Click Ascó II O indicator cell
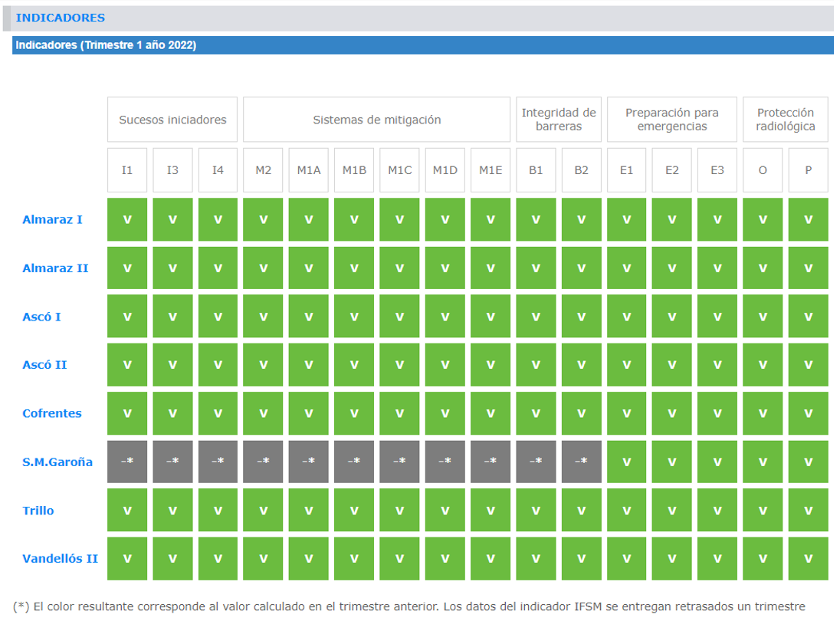 coord(763,365)
